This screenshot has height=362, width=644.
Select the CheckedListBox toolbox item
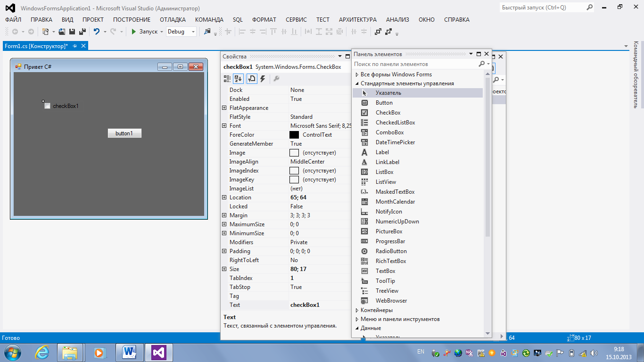(x=418, y=123)
